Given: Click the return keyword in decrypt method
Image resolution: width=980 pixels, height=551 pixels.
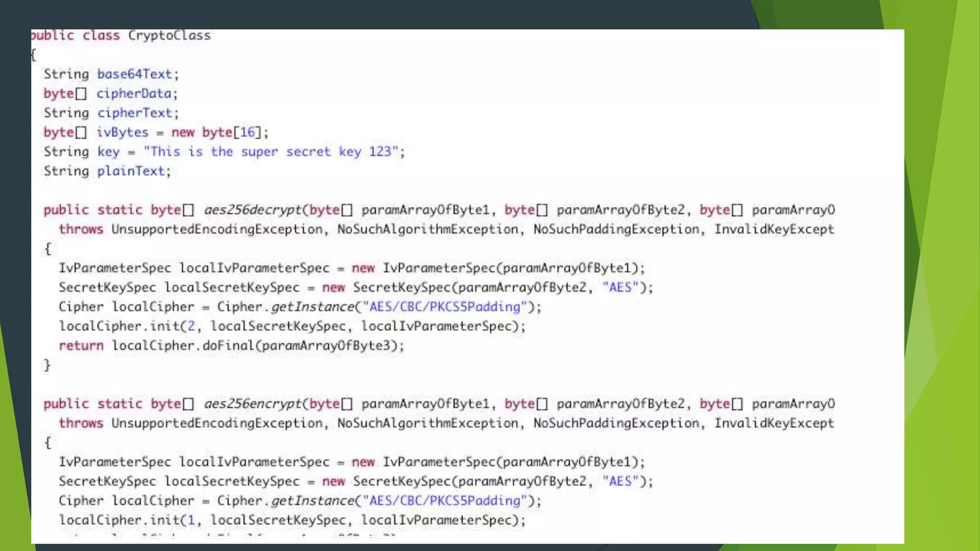Looking at the screenshot, I should (81, 346).
